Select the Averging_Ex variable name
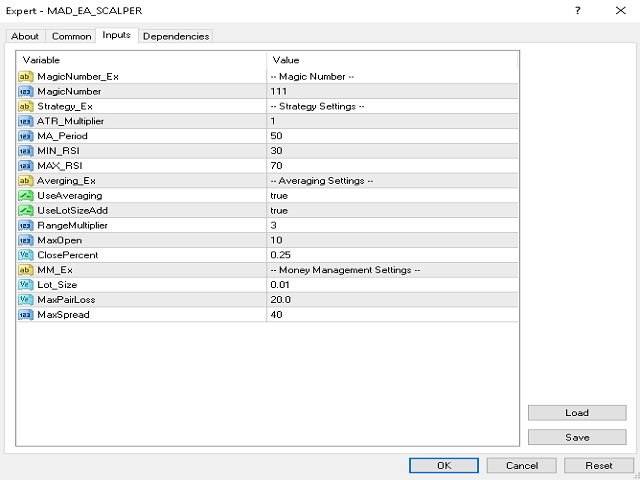Screen dimensions: 640x480 click(x=67, y=181)
